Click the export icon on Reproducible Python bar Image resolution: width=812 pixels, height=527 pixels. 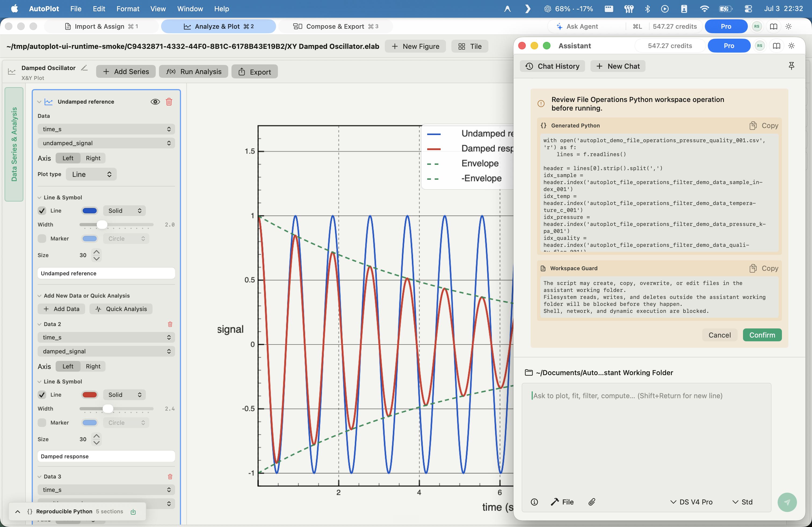tap(133, 511)
